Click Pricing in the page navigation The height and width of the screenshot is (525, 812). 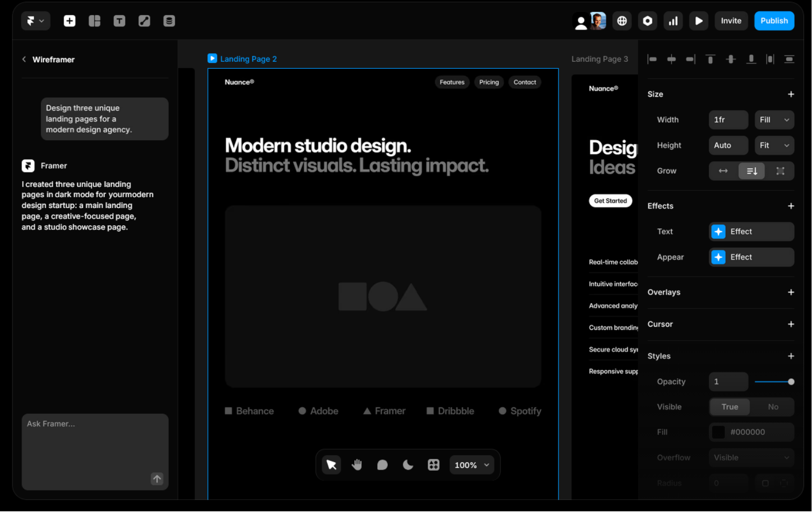pos(489,82)
